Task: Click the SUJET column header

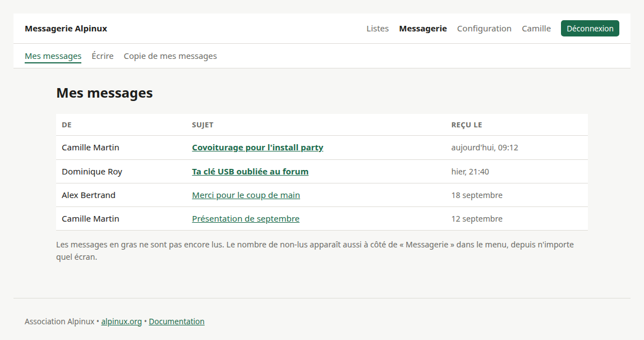Action: point(203,125)
